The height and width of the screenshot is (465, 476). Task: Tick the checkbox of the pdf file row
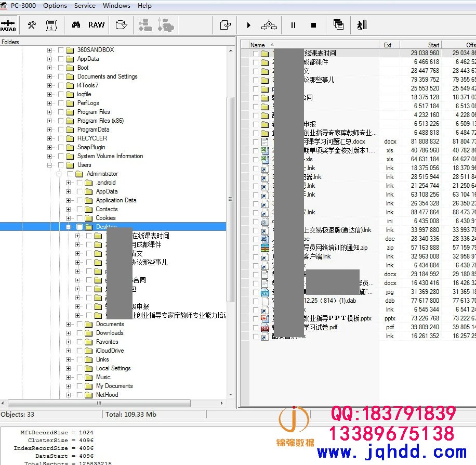(x=256, y=328)
